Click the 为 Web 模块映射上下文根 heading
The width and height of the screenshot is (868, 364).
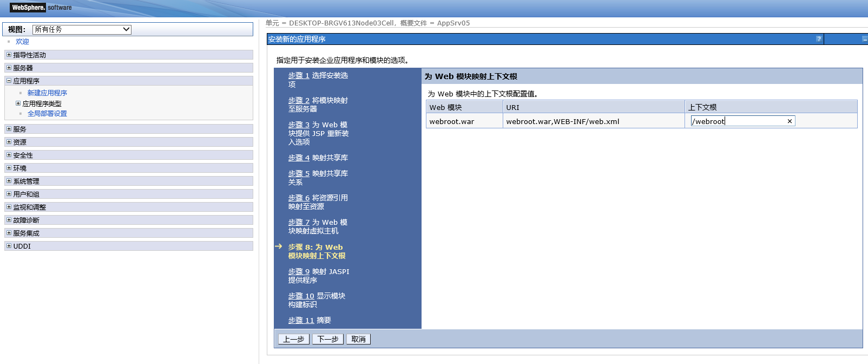[x=471, y=76]
